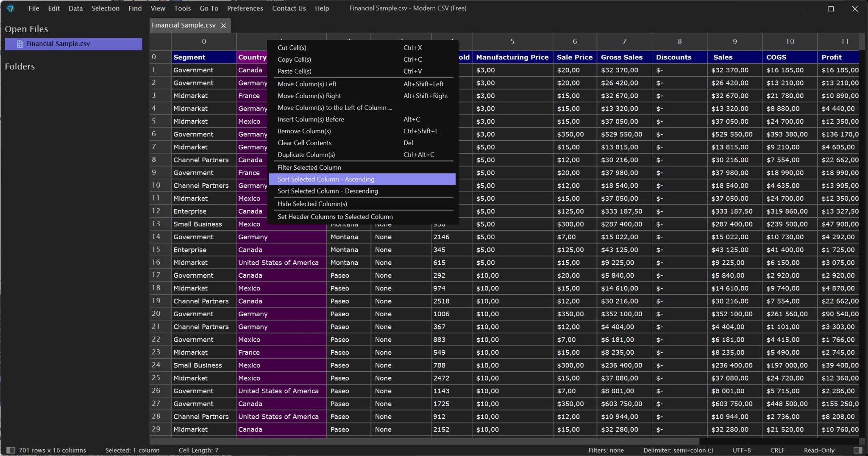Click the Contact Us menu link
Image resolution: width=868 pixels, height=456 pixels.
pyautogui.click(x=289, y=8)
